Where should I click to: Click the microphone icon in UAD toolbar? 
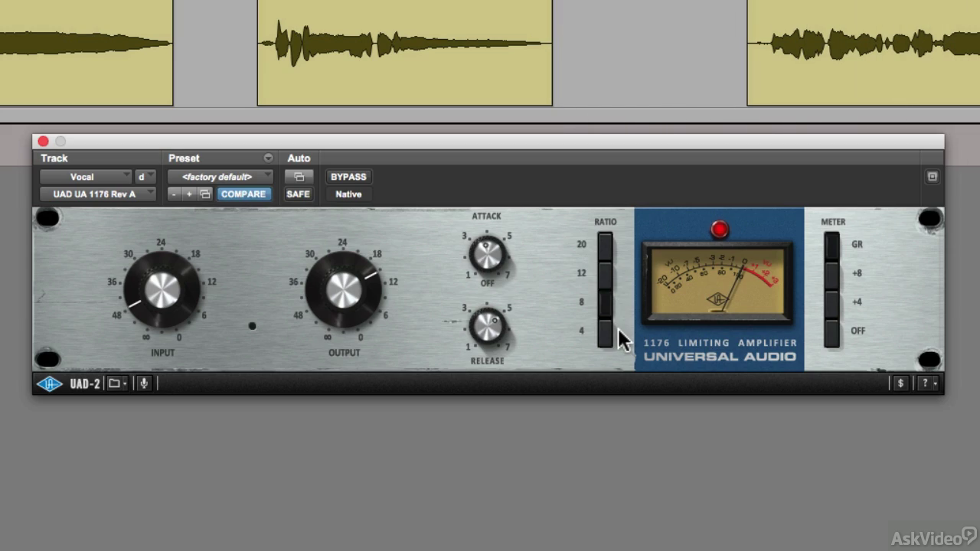pos(143,383)
